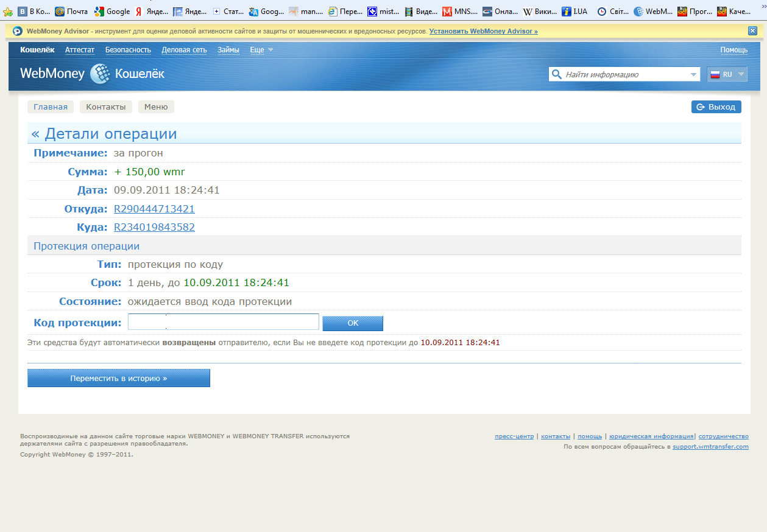
Task: Go to the Главная tab
Action: click(51, 107)
